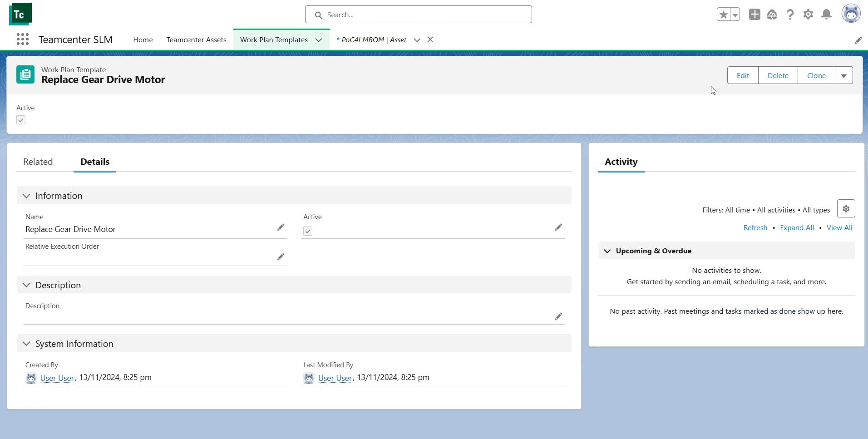Edit the Name field with its pencil icon
868x439 pixels.
point(281,228)
